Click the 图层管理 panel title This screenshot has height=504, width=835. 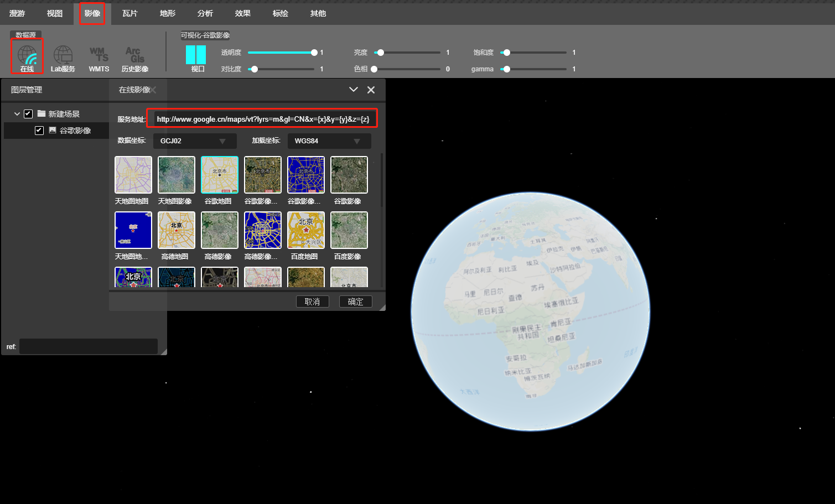coord(27,90)
